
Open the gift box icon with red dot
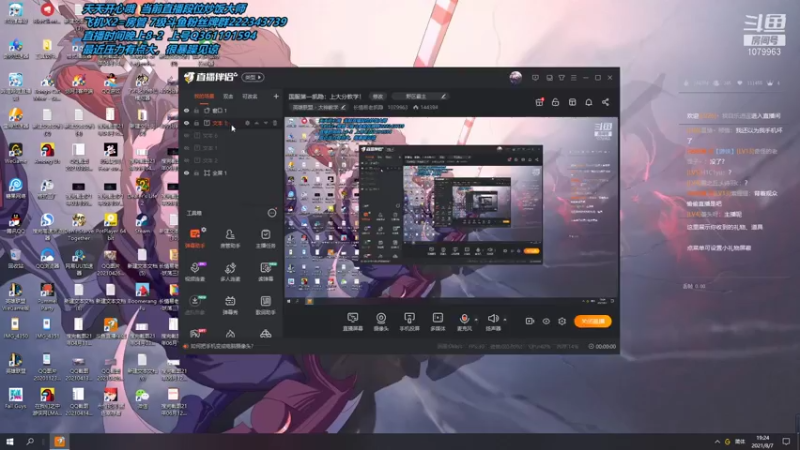[539, 102]
